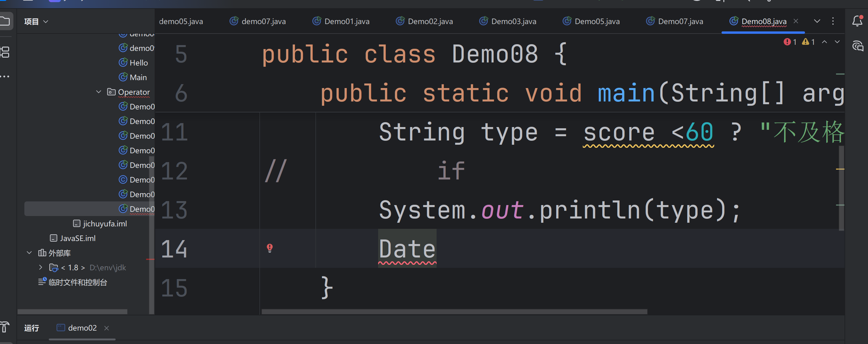Screen dimensions: 868x344
Task: Click the red error count indicator
Action: coord(790,42)
